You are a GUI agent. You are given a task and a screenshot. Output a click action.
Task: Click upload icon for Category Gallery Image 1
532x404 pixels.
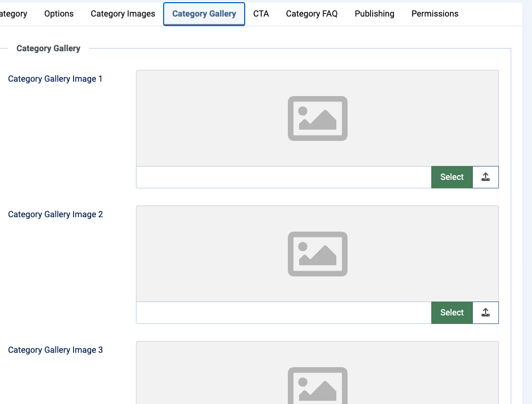click(x=486, y=177)
